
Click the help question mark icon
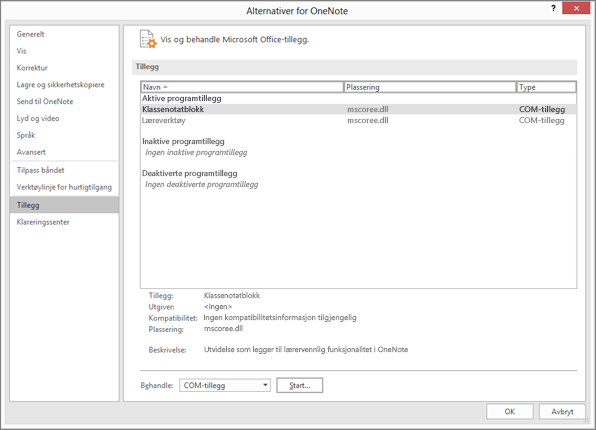(x=553, y=8)
